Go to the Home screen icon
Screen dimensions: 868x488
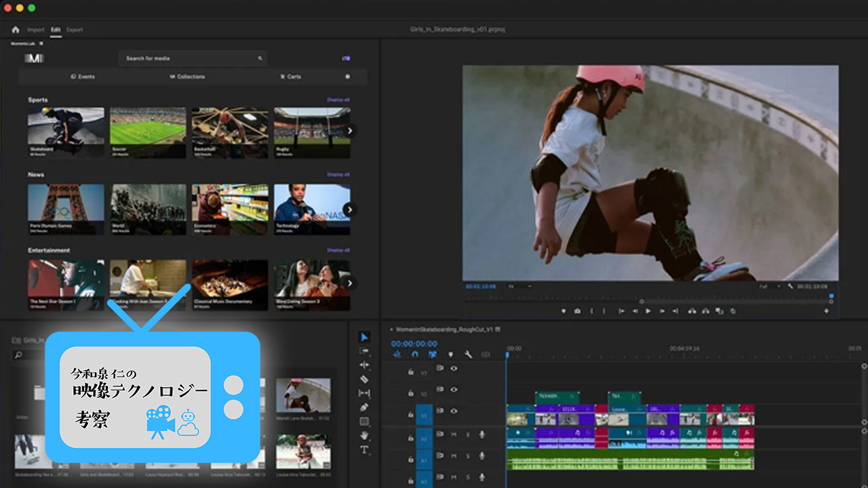pos(16,30)
